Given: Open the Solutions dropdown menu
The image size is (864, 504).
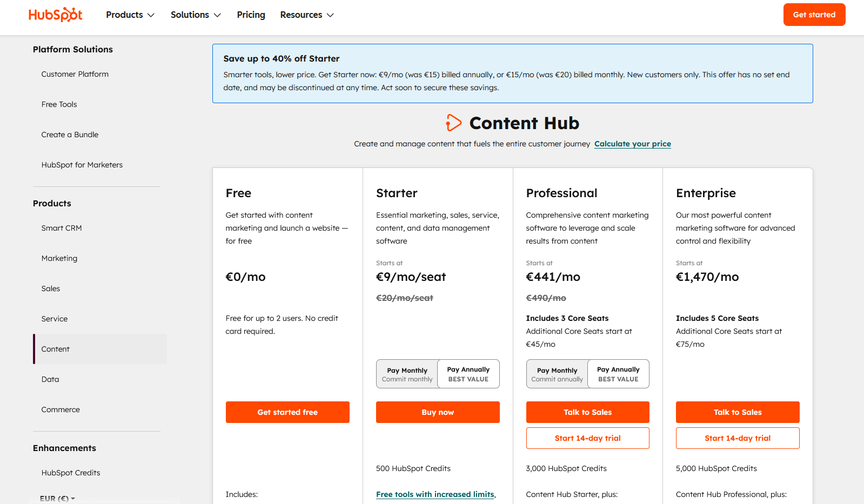Looking at the screenshot, I should click(x=196, y=15).
